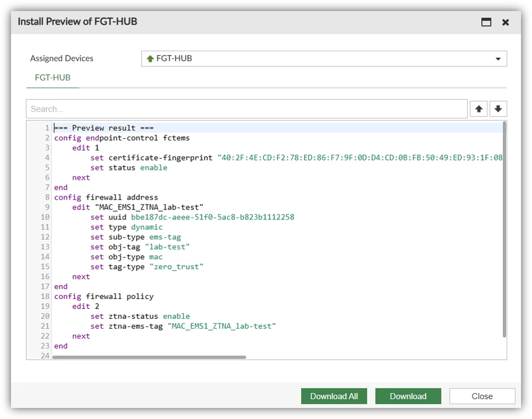Click the vertical scrollbar of preview
Image resolution: width=532 pixels, height=419 pixels.
(504, 229)
